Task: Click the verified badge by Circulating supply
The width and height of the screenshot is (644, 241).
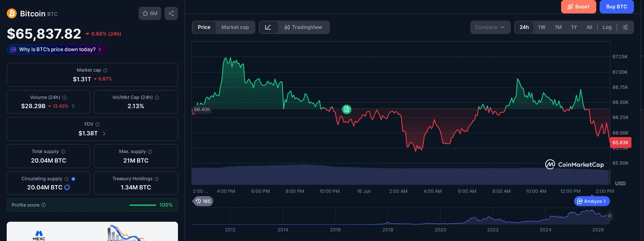Action: tap(73, 179)
